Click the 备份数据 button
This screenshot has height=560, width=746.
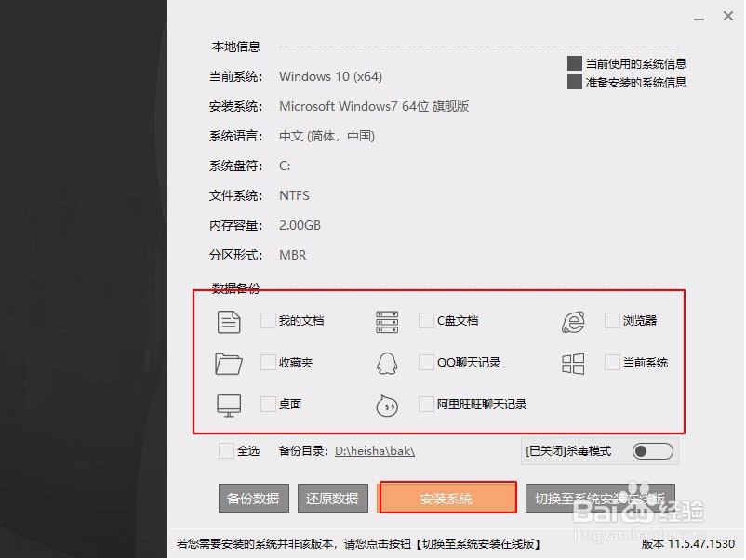[254, 499]
